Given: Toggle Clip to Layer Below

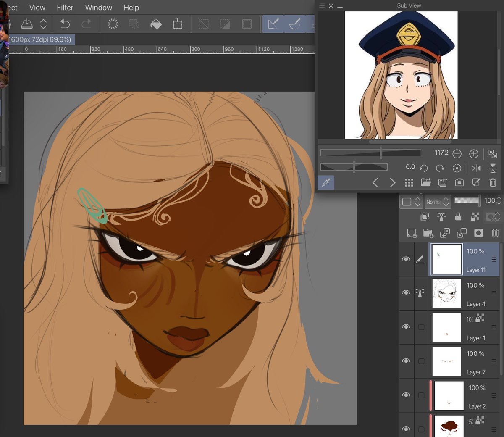Looking at the screenshot, I should click(425, 216).
